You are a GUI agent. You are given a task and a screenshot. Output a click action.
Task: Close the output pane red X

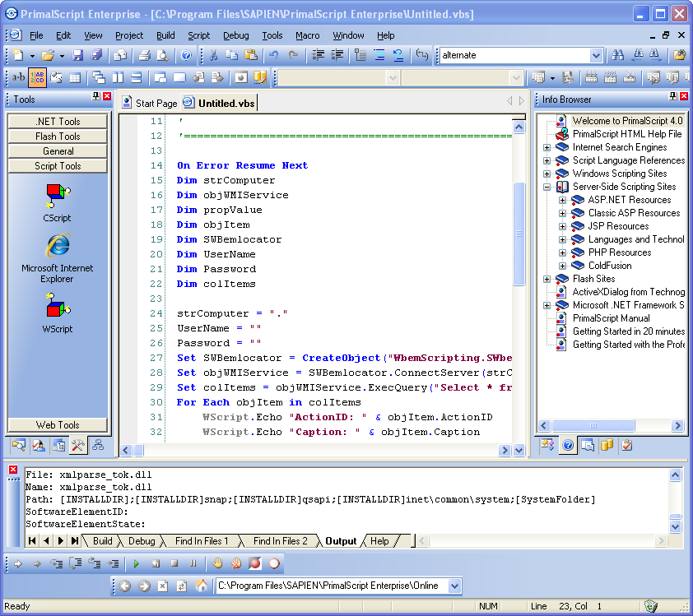[x=13, y=469]
